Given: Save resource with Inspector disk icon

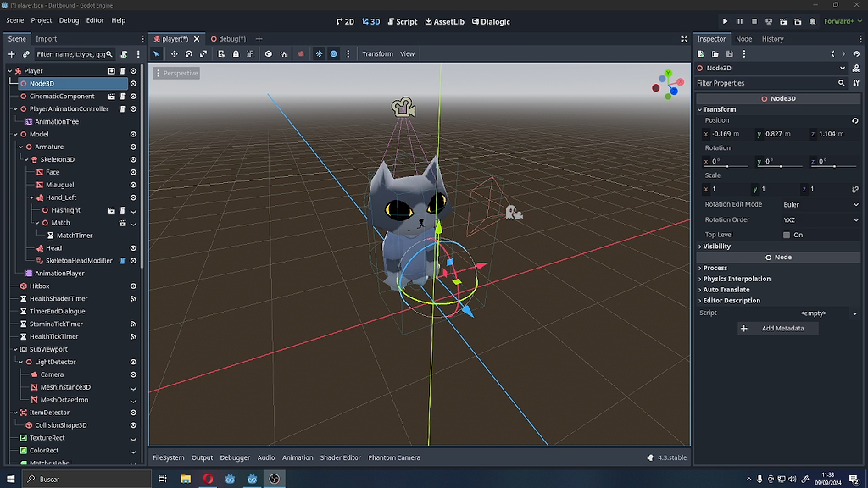Looking at the screenshot, I should click(x=730, y=53).
